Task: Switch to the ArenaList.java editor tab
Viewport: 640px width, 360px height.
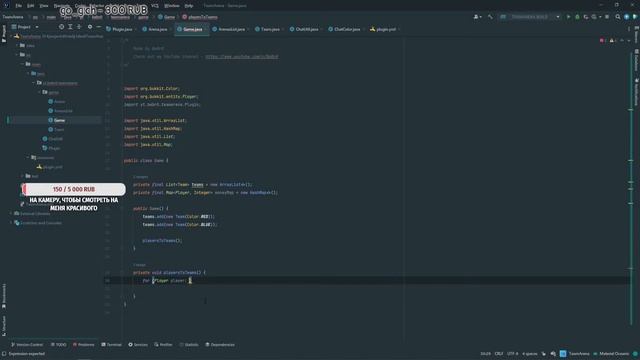Action: click(231, 29)
